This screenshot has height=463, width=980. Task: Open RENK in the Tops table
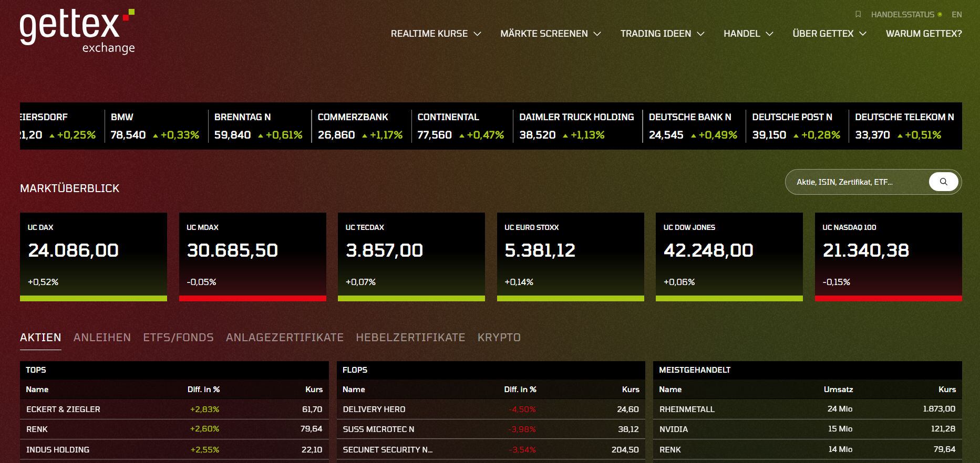coord(37,429)
